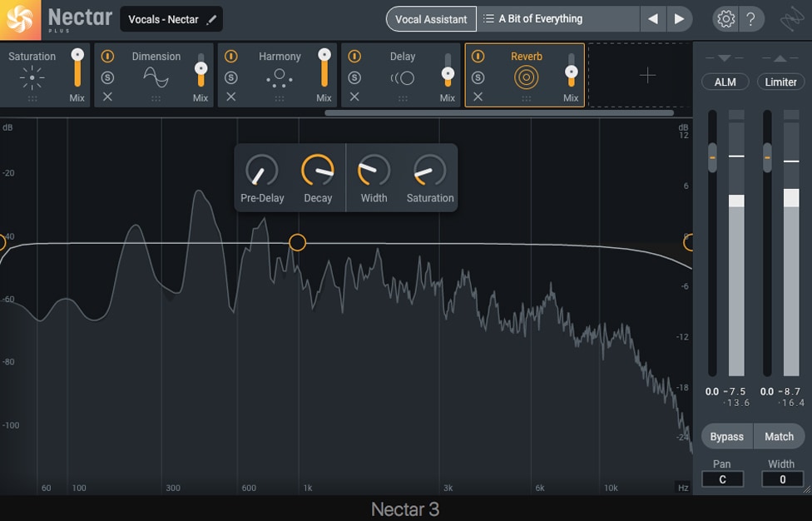The height and width of the screenshot is (521, 812).
Task: Remove the Harmony module with its X
Action: pyautogui.click(x=231, y=97)
